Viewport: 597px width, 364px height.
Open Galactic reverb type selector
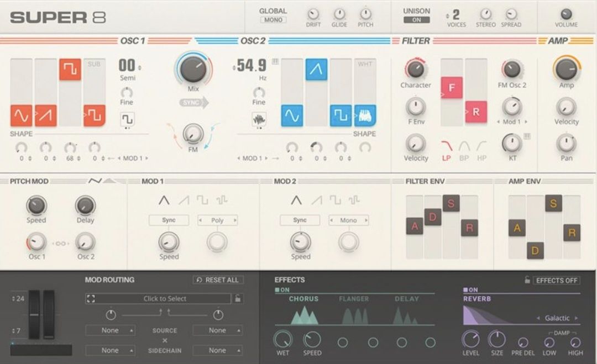(557, 318)
